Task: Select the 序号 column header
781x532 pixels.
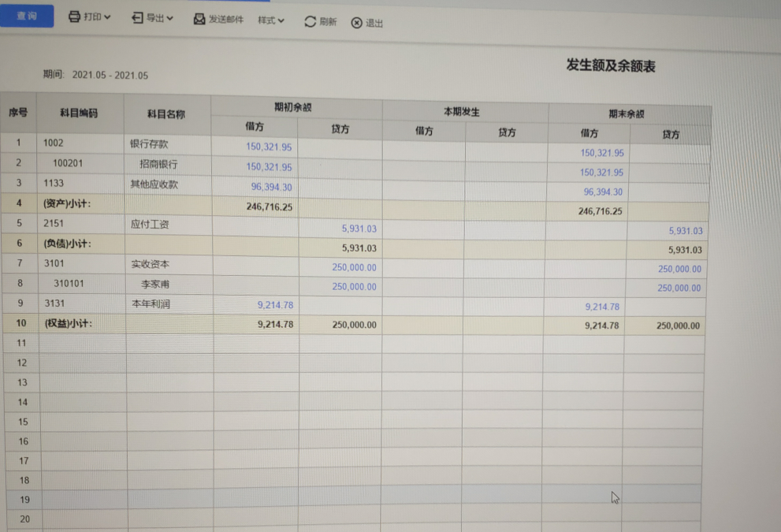Action: [x=18, y=113]
